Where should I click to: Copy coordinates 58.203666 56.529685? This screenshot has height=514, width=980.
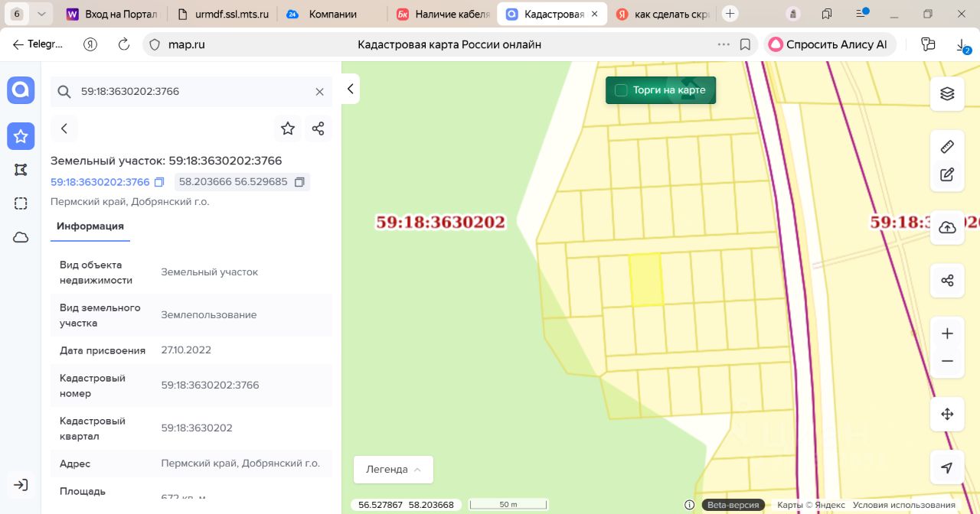tap(299, 182)
